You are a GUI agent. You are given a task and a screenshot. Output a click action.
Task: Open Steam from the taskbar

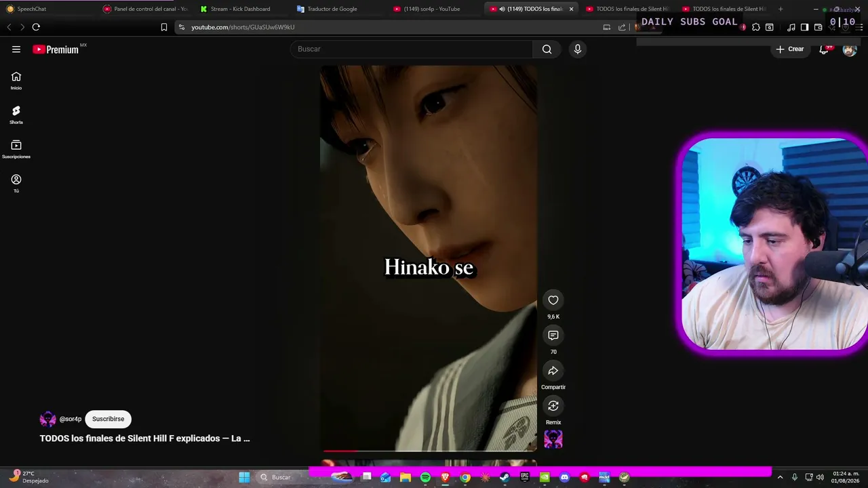pos(505,477)
